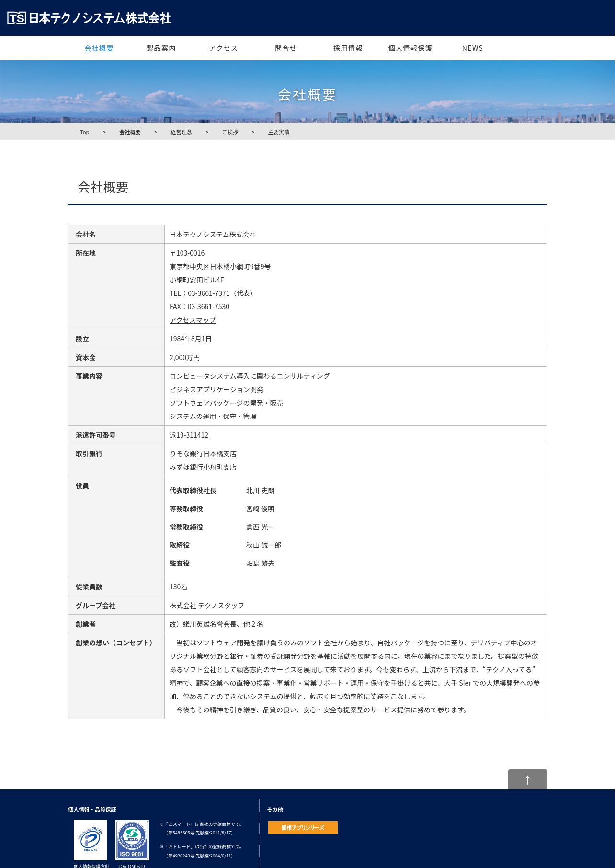
Task: Open the 会社概要 navigation menu item
Action: [99, 48]
